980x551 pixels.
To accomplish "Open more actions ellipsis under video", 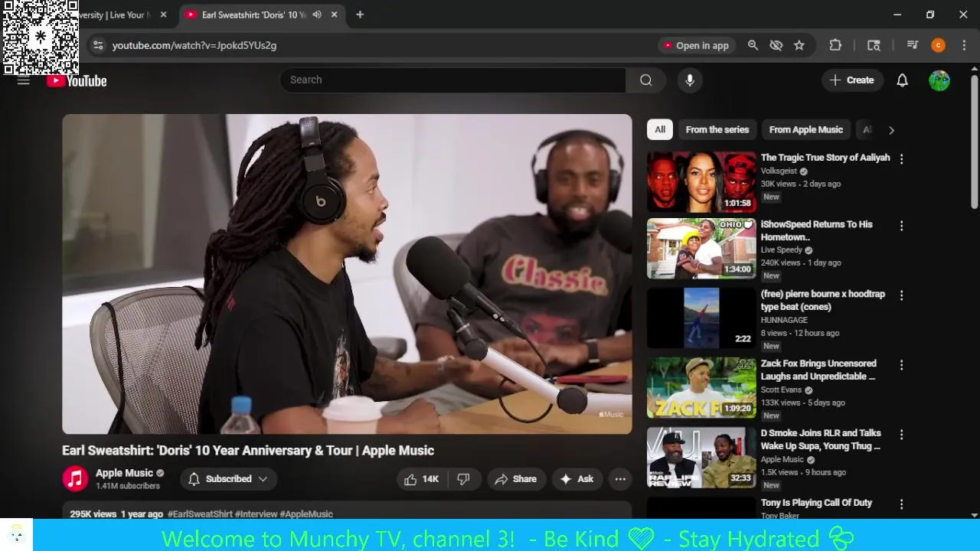I will [x=620, y=479].
